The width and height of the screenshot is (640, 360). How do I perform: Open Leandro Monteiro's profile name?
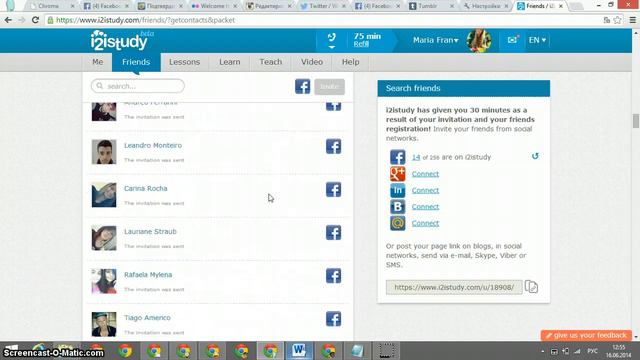(153, 145)
